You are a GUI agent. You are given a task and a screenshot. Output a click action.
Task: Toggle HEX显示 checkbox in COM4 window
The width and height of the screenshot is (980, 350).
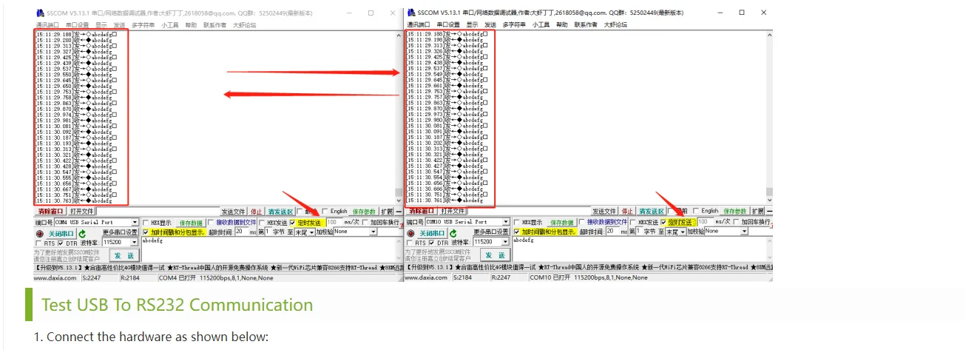[x=146, y=222]
